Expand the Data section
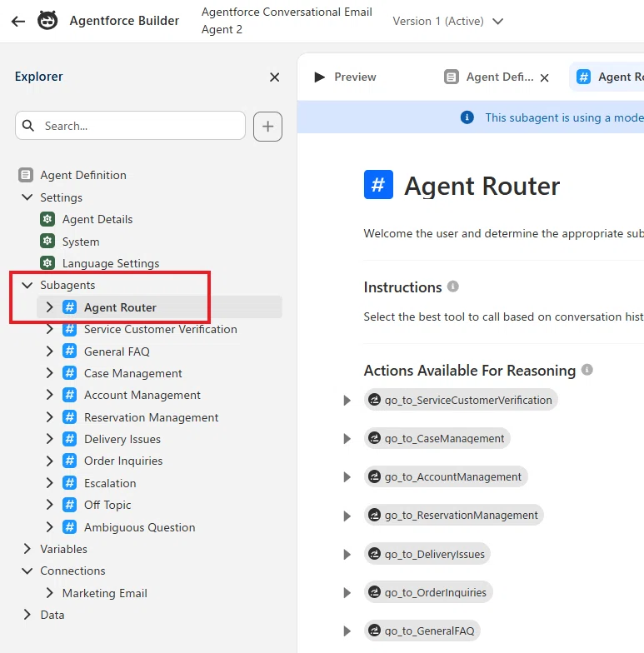Viewport: 644px width, 653px height. (x=27, y=615)
